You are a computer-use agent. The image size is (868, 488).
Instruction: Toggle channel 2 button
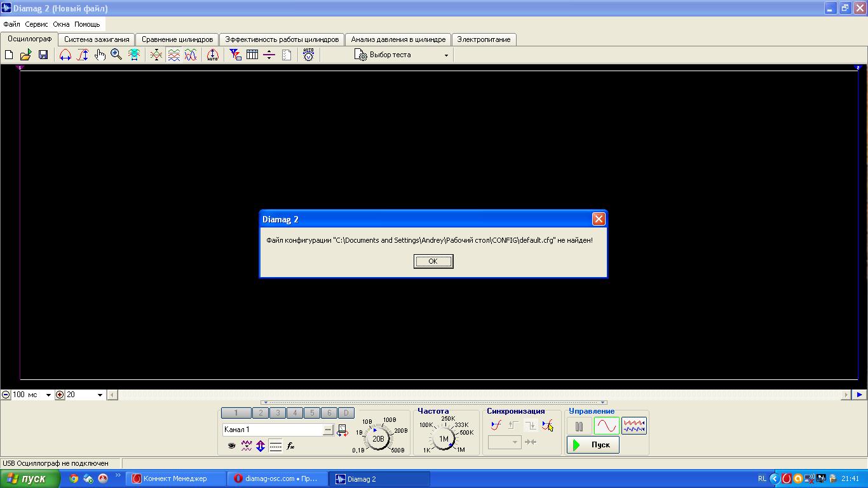[x=261, y=413]
